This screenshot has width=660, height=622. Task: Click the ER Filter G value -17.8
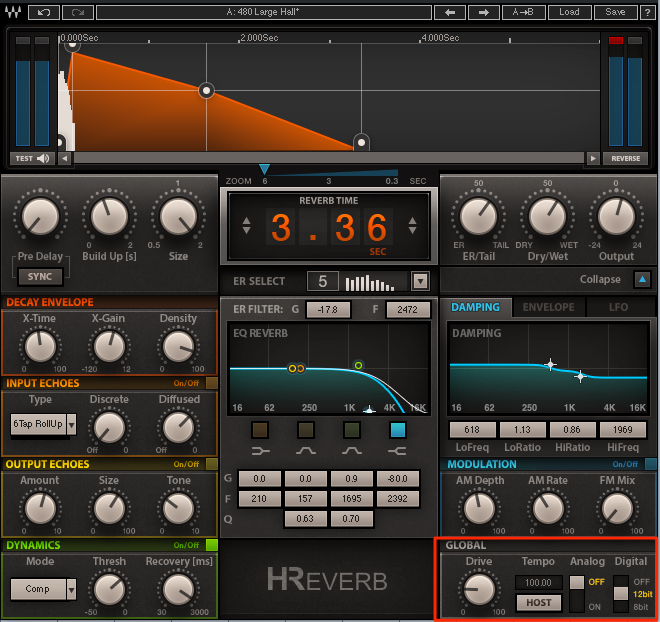coord(328,309)
